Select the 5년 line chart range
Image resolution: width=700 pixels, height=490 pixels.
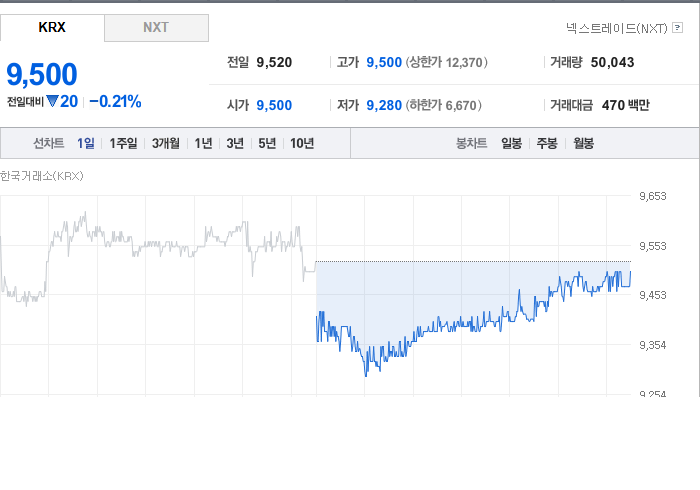pyautogui.click(x=267, y=143)
